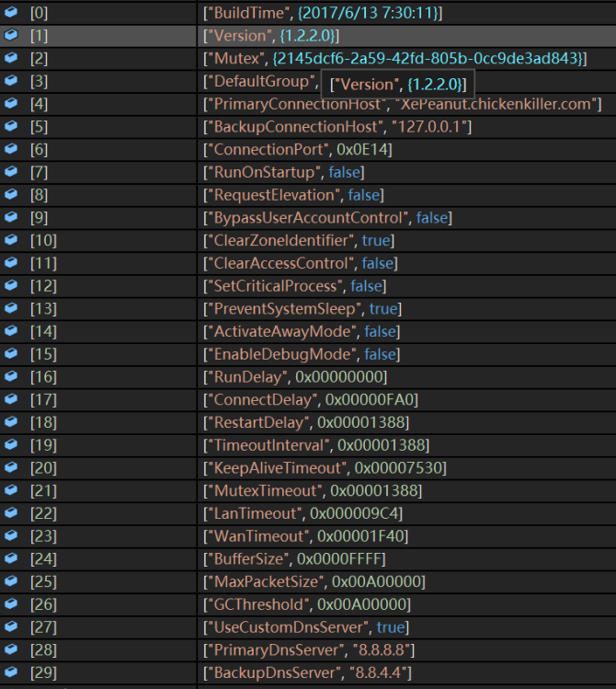Image resolution: width=616 pixels, height=689 pixels.
Task: Select the RunDelay 0x00000000 value
Action: 295,377
